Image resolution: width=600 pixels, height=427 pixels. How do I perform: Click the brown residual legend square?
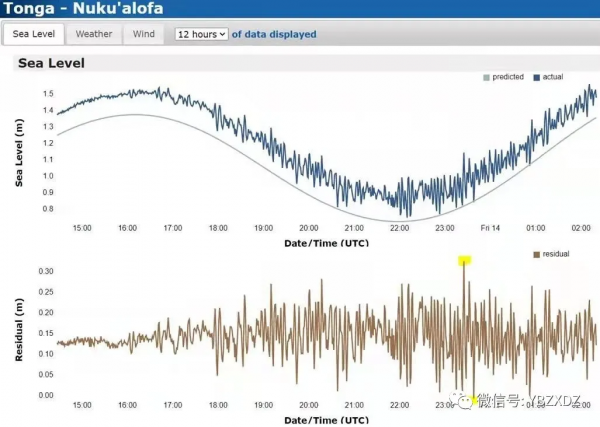coord(537,254)
